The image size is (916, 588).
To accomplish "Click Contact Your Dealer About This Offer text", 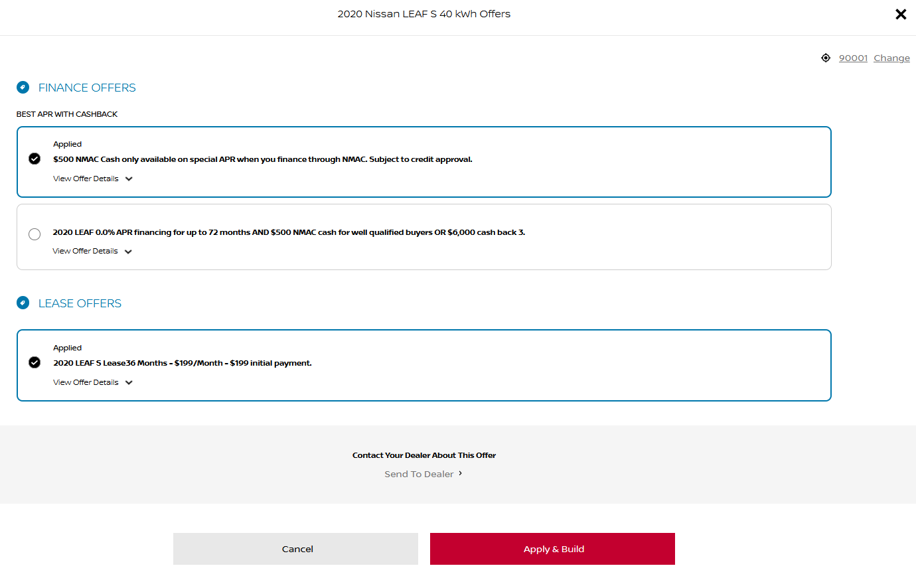I will pyautogui.click(x=424, y=455).
